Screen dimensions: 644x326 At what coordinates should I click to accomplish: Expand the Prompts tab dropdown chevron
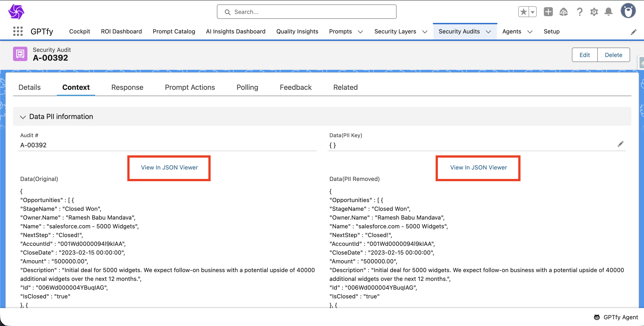[360, 32]
